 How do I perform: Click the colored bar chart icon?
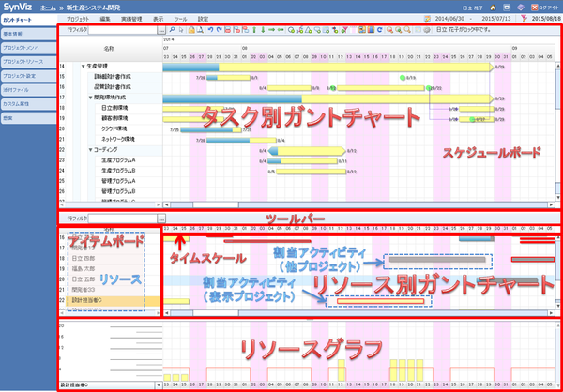[x=371, y=30]
